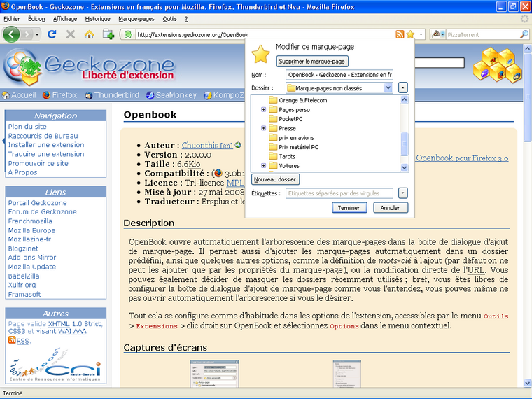Click the new tab toolbar icon
Image resolution: width=532 pixels, height=399 pixels.
point(108,34)
